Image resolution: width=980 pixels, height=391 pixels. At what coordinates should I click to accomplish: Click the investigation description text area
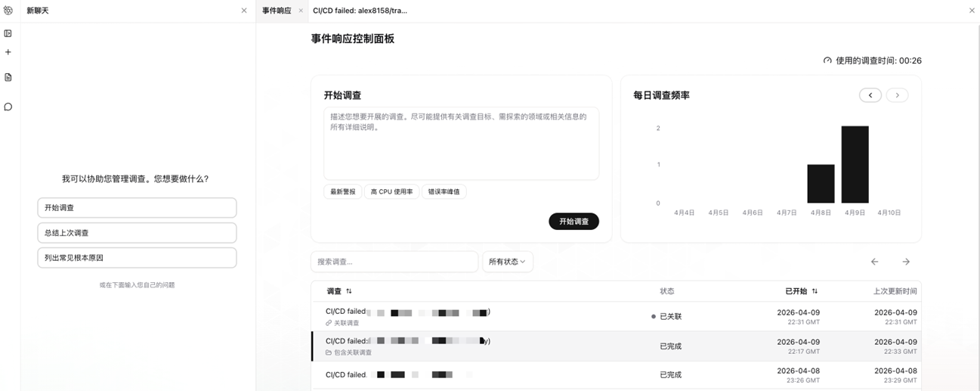(x=461, y=143)
